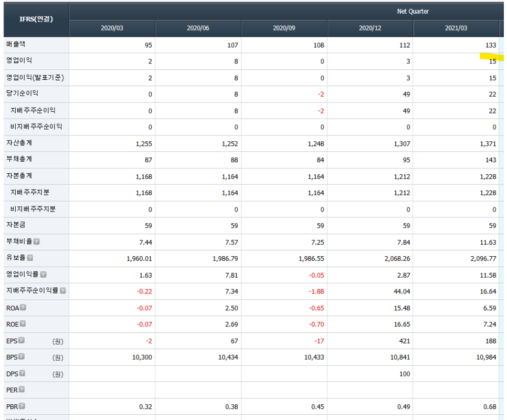507x420 pixels.
Task: Click the help icon next to 지배주주순이익률
Action: (63, 291)
